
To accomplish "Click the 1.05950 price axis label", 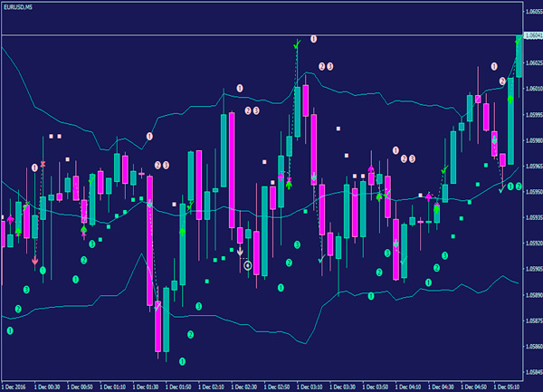I will point(531,192).
